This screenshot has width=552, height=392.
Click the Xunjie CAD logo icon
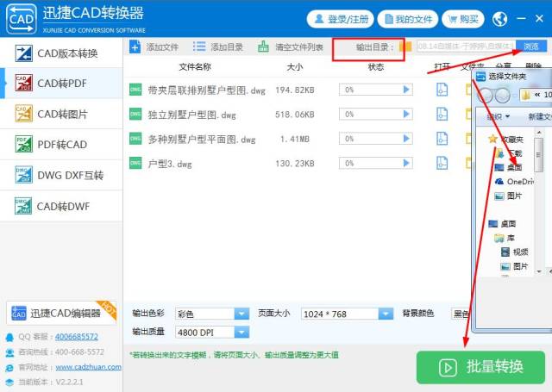[21, 19]
